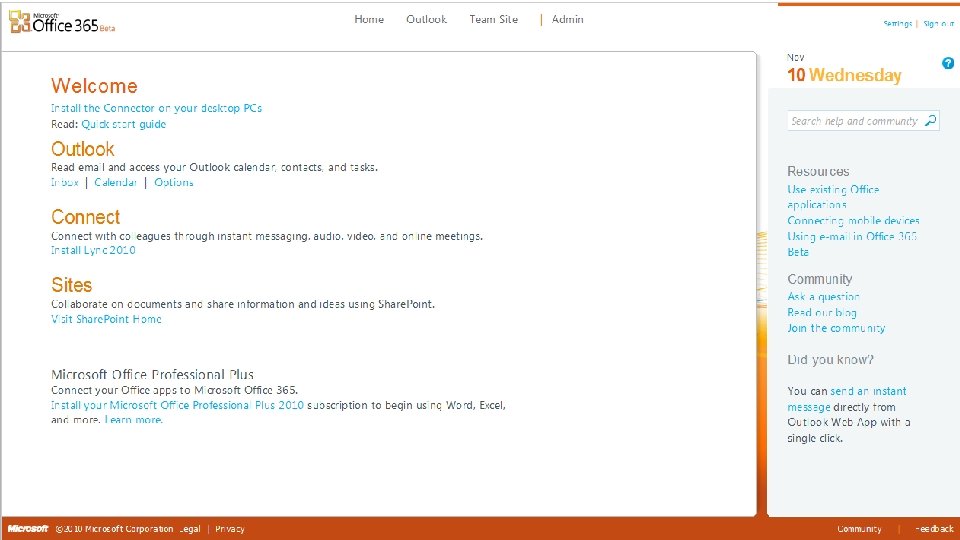This screenshot has width=960, height=540.
Task: Open the Options link under Outlook
Action: point(174,182)
